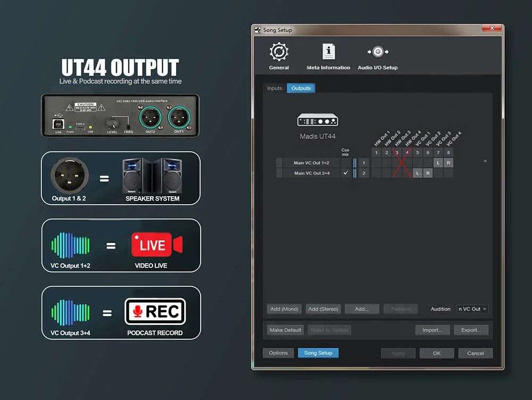Select the Outputs tab
Viewport: 532px width, 400px height.
pyautogui.click(x=301, y=88)
